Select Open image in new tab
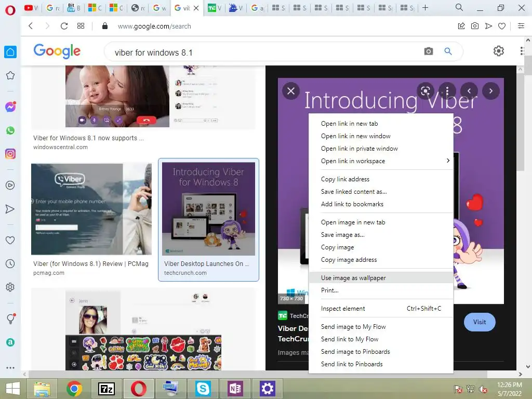532x399 pixels. [381, 222]
